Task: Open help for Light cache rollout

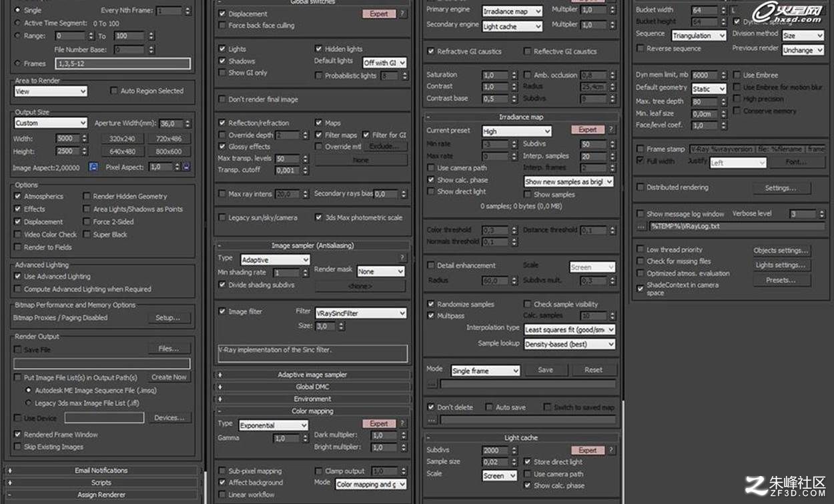Action: click(612, 450)
